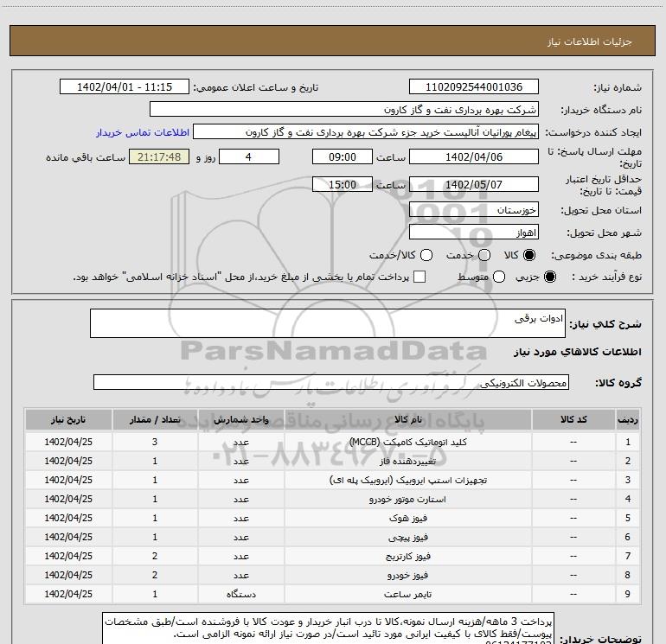The width and height of the screenshot is (666, 644).
Task: Select the فیوز کارتریج item row
Action: pos(333,556)
